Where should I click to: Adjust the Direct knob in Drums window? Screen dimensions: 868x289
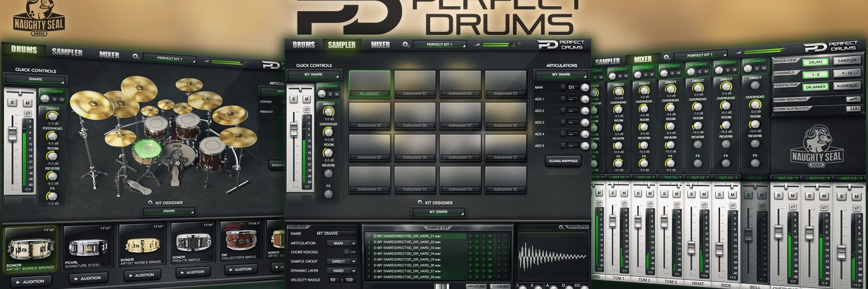point(52,116)
